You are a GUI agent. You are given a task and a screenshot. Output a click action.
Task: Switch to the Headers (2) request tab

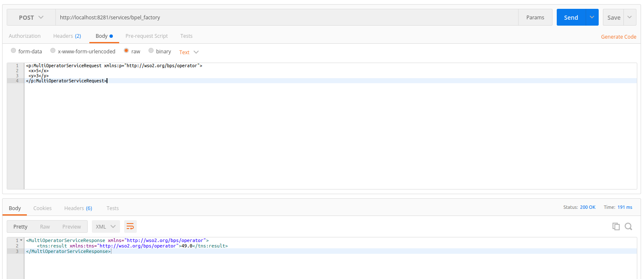click(x=67, y=36)
